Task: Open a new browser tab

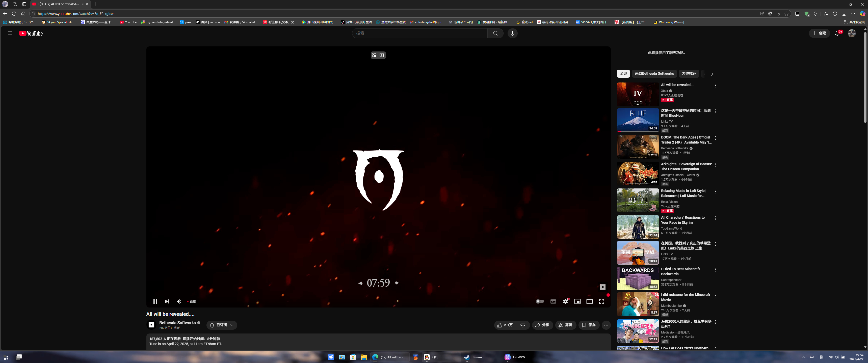Action: (95, 4)
